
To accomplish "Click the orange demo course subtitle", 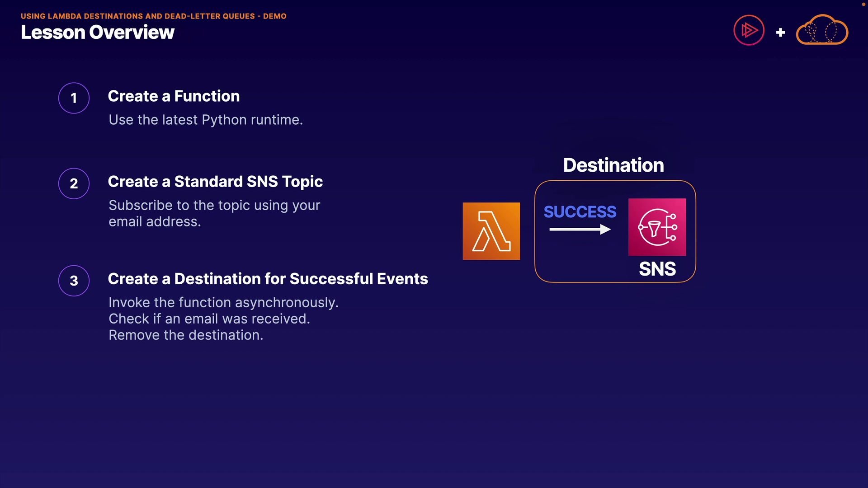I will click(x=153, y=16).
